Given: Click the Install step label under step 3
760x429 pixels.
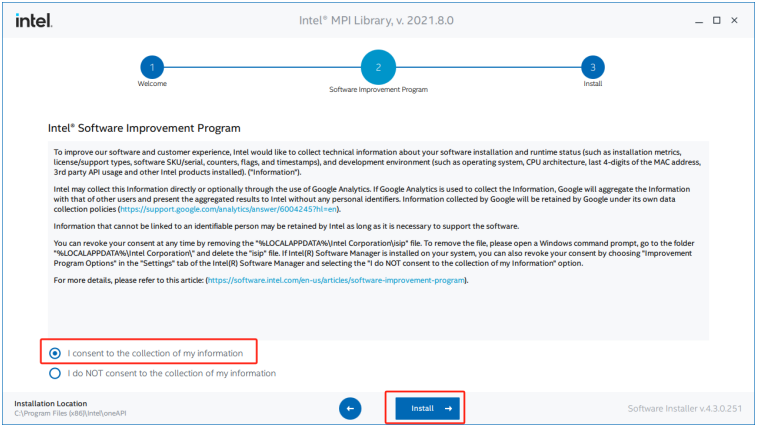Looking at the screenshot, I should 593,84.
